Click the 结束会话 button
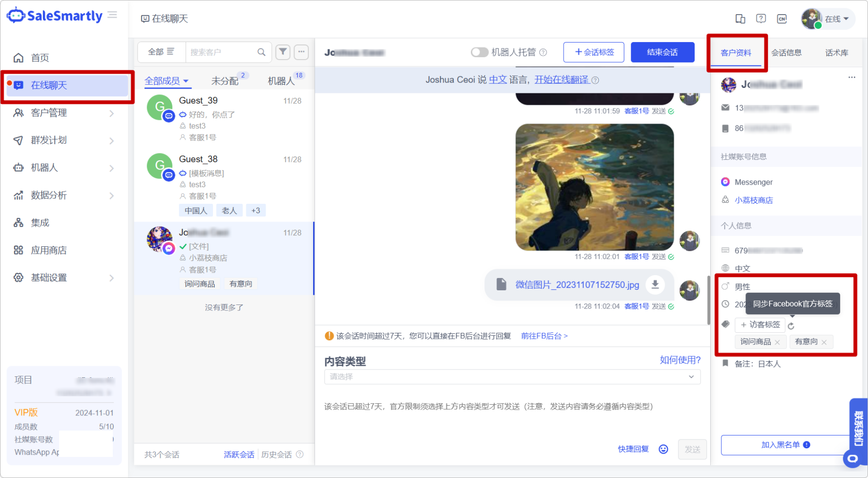Image resolution: width=868 pixels, height=478 pixels. [x=662, y=52]
